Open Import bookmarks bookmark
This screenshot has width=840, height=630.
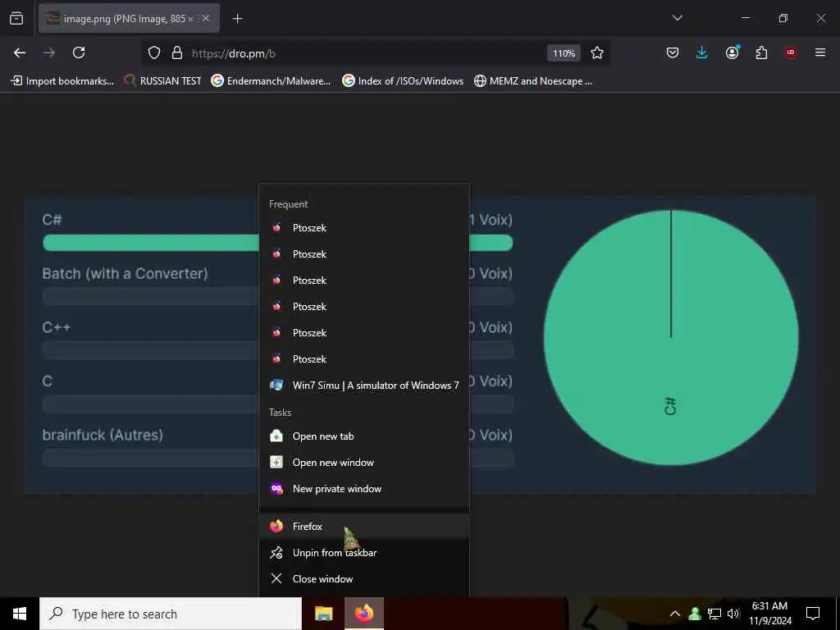pos(62,81)
